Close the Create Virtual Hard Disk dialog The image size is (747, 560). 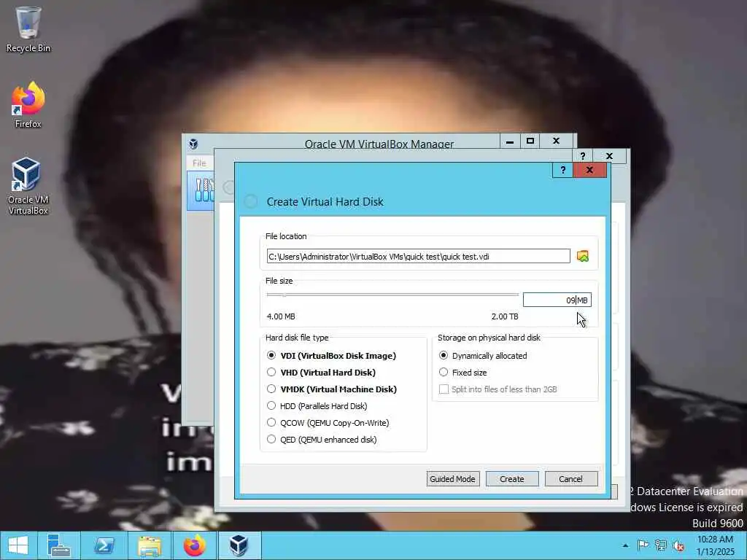[x=589, y=170]
